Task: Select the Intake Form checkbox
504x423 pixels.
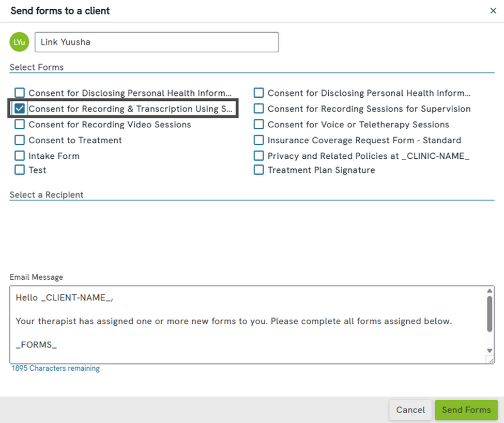Action: point(20,156)
